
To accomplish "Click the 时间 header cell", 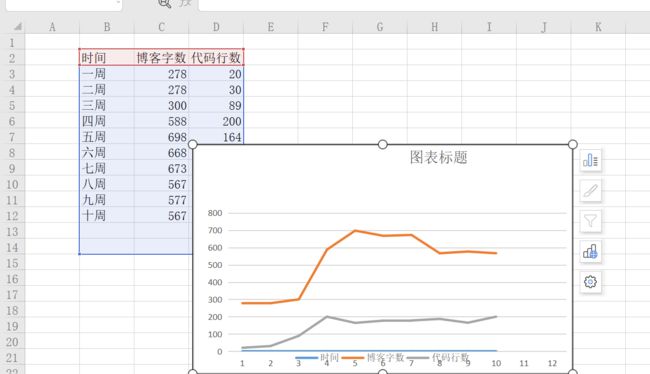I will click(107, 58).
